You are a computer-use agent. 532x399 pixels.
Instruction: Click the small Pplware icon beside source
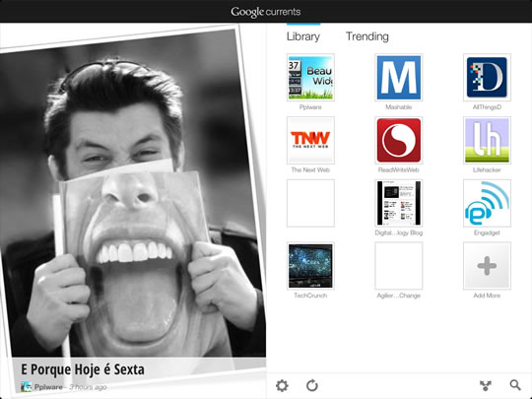click(x=27, y=387)
